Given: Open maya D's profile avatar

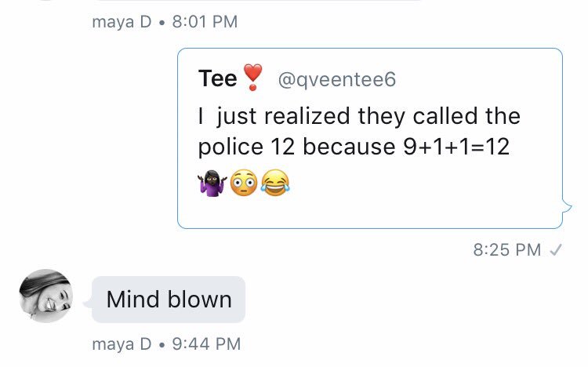Looking at the screenshot, I should click(45, 296).
